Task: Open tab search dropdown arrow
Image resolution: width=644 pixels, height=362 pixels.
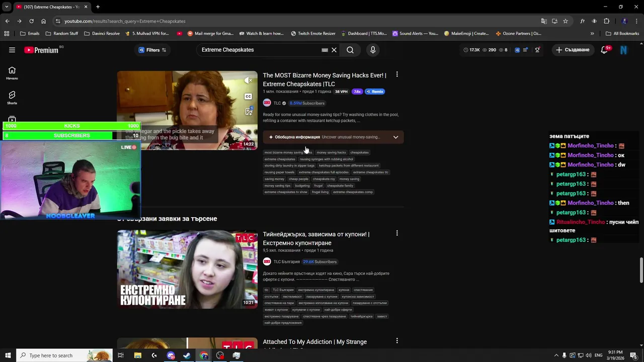Action: (x=7, y=7)
